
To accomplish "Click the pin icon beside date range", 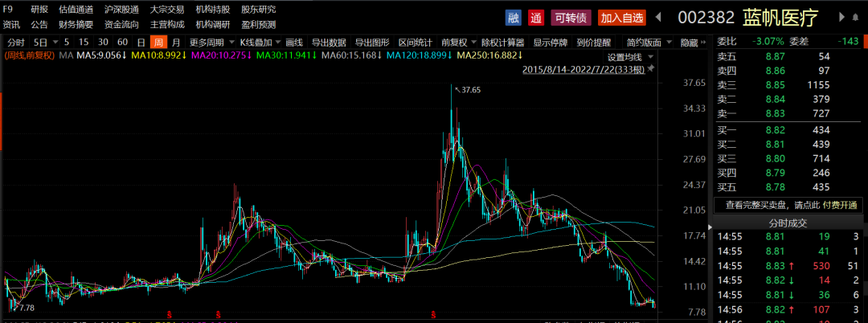I will pos(651,68).
